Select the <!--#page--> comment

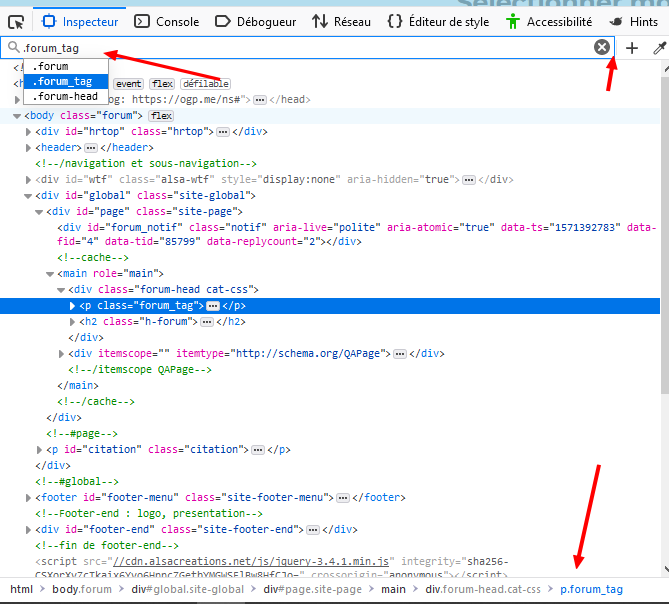(x=82, y=433)
